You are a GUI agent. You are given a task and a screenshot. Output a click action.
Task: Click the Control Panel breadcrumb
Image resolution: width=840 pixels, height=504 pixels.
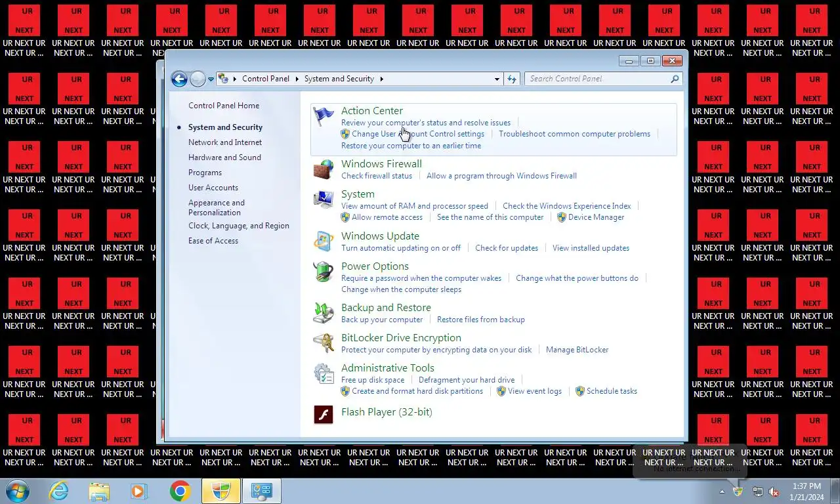pyautogui.click(x=266, y=79)
